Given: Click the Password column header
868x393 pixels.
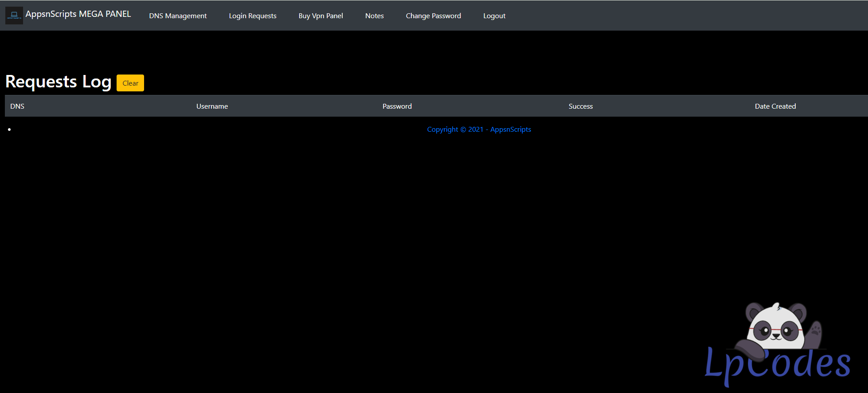Looking at the screenshot, I should coord(397,106).
